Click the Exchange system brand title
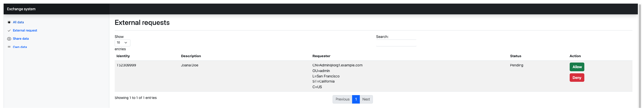This screenshot has width=644, height=111. [21, 9]
